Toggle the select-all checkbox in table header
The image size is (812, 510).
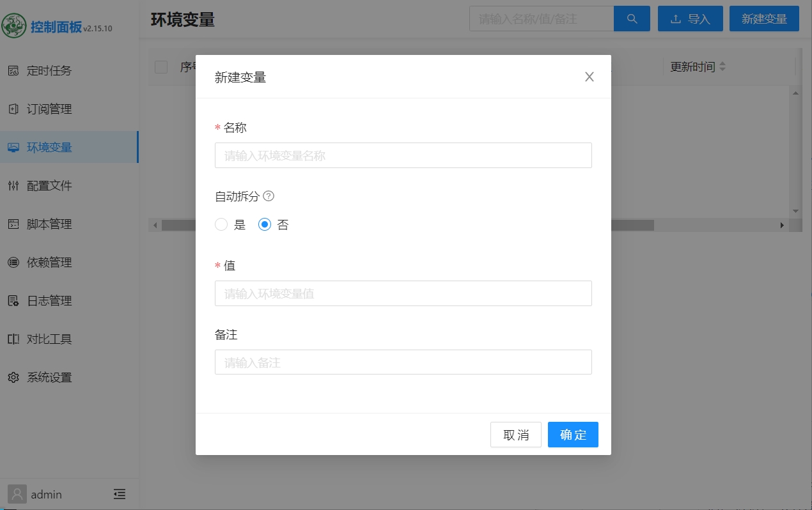point(160,66)
